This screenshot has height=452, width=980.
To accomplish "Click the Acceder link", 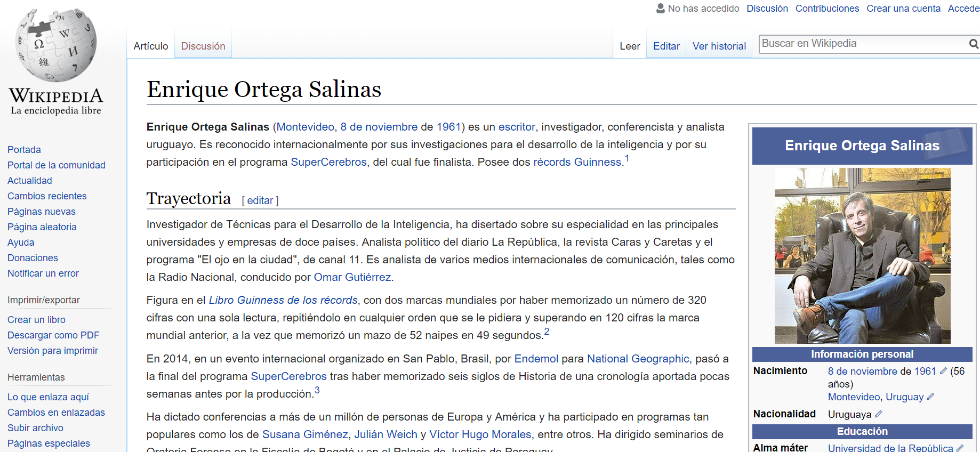I will coord(963,9).
